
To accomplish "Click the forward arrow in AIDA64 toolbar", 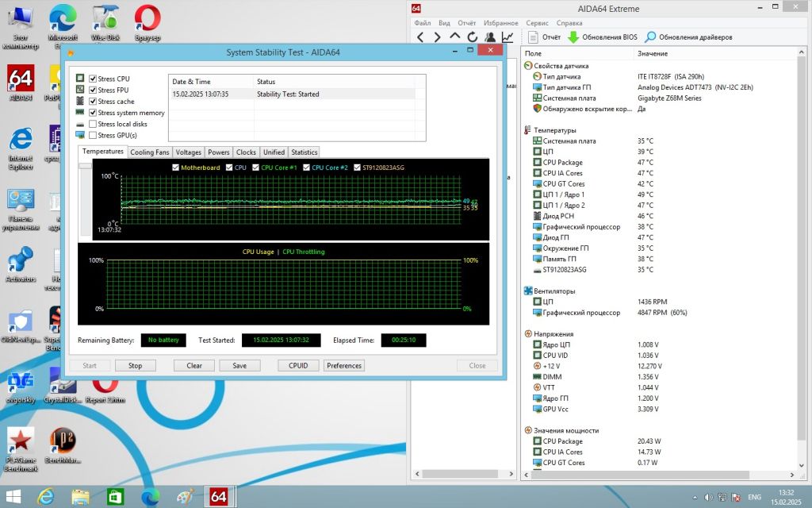I will pyautogui.click(x=438, y=37).
